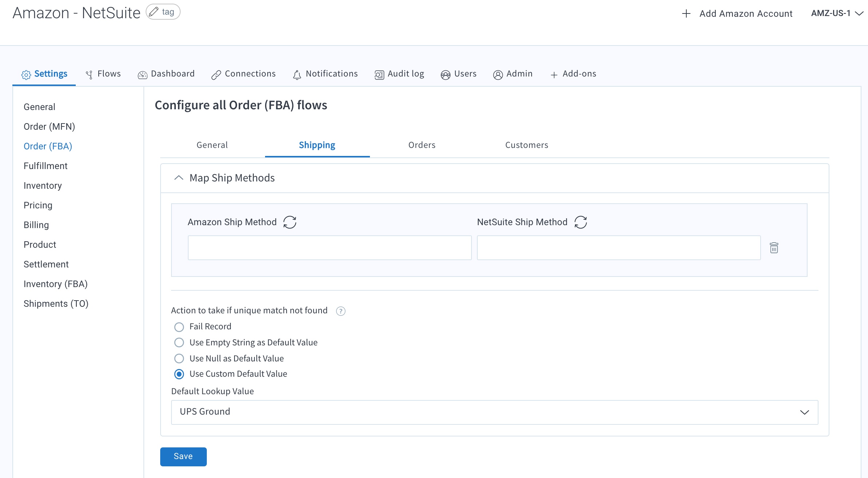Click the Save button
The image size is (868, 478).
(x=183, y=457)
